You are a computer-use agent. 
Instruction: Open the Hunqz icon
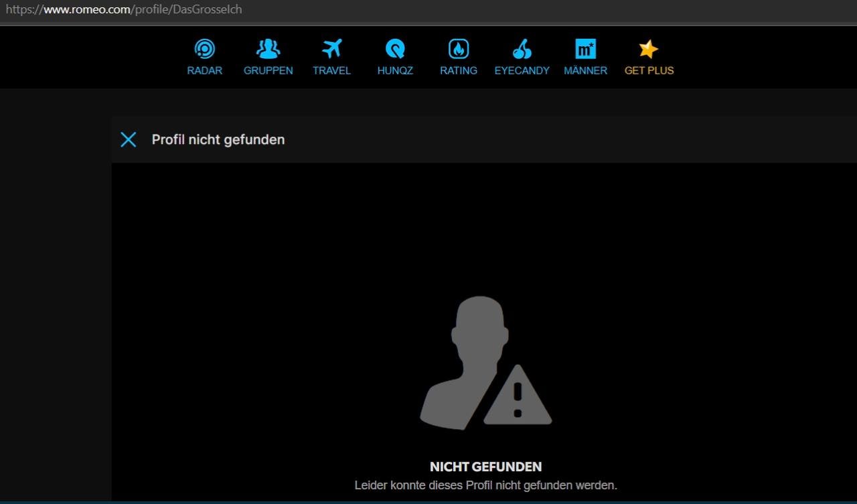pos(395,49)
